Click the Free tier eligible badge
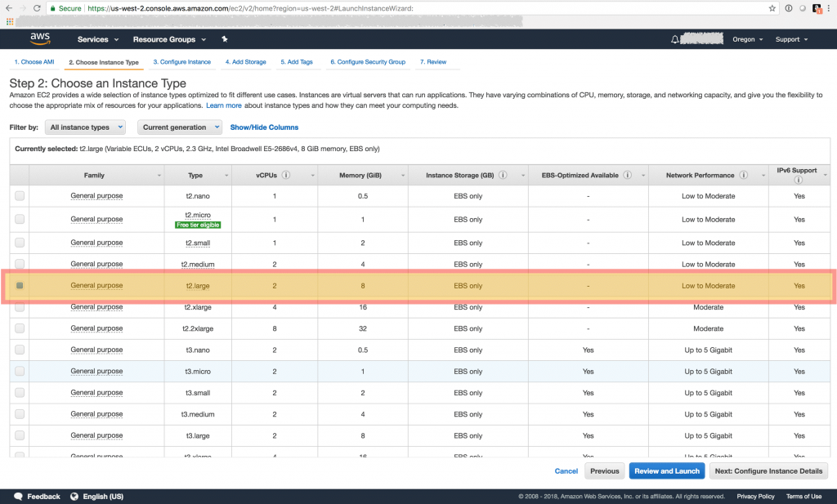The height and width of the screenshot is (504, 837). click(x=198, y=225)
